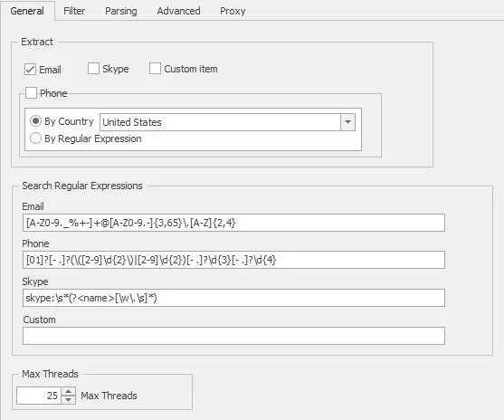Click the Email regular expression field
The height and width of the screenshot is (420, 504).
[x=233, y=223]
